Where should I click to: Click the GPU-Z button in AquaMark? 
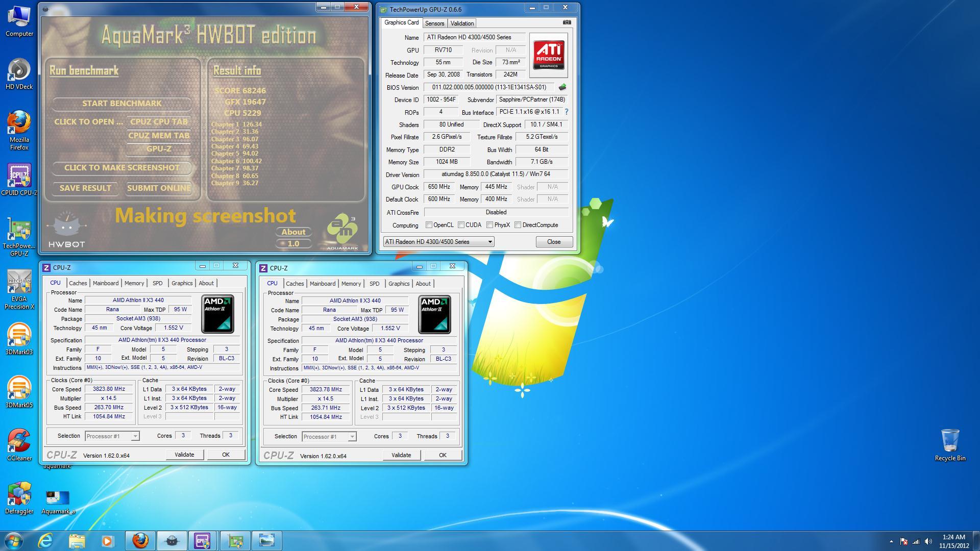[x=159, y=149]
